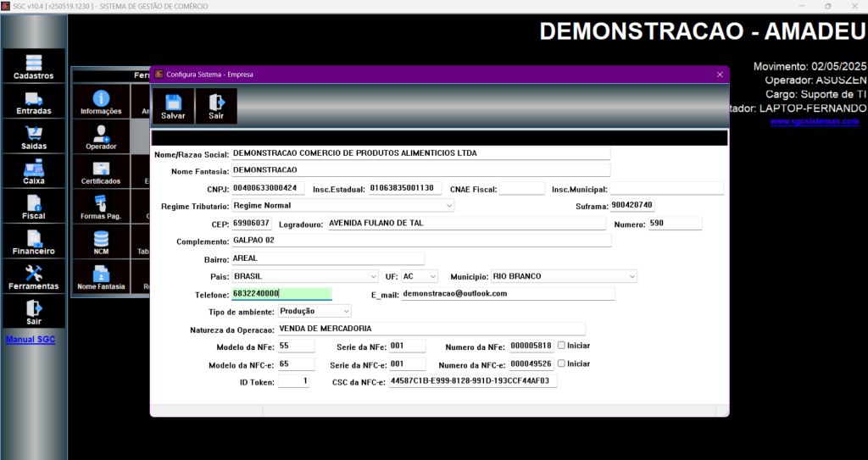Click the CNPJ input field
The height and width of the screenshot is (460, 868).
[x=268, y=188]
